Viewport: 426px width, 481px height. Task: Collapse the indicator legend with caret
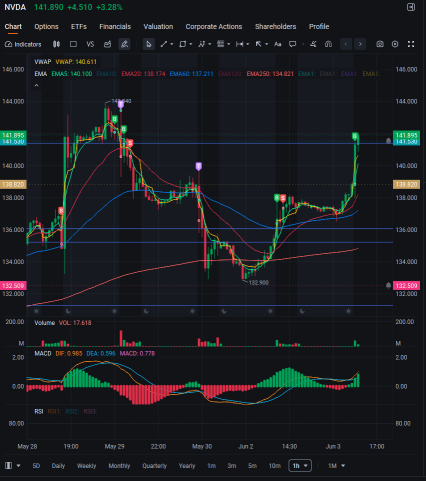[36, 85]
